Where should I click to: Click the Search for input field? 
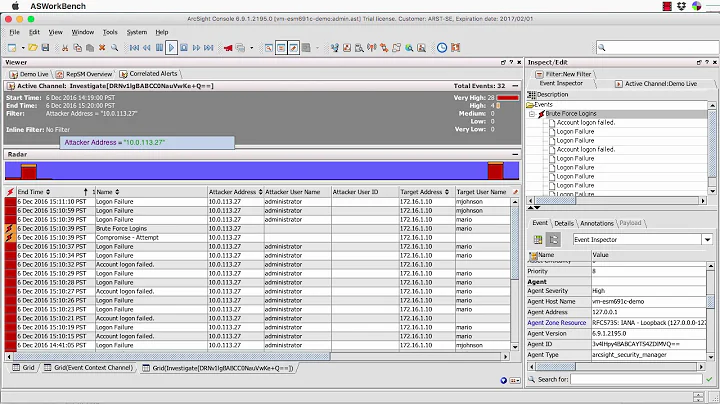coord(636,379)
